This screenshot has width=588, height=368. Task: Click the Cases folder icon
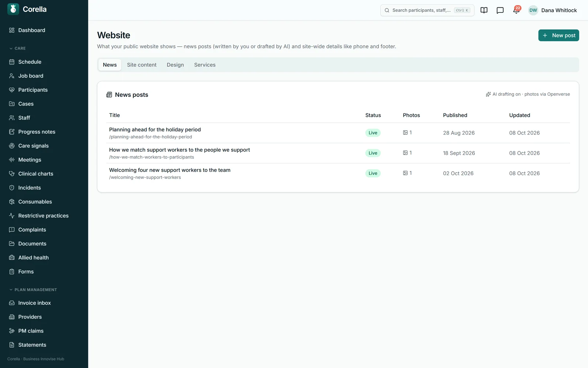coord(12,104)
